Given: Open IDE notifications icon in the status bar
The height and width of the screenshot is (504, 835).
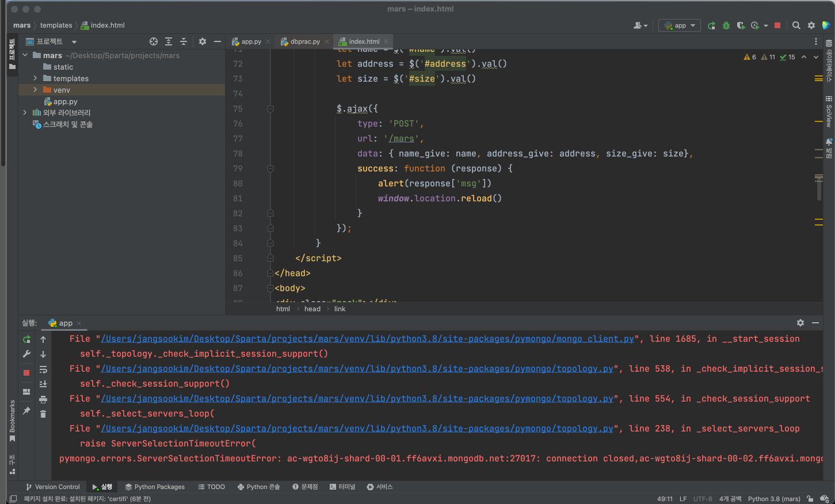Looking at the screenshot, I should [825, 499].
